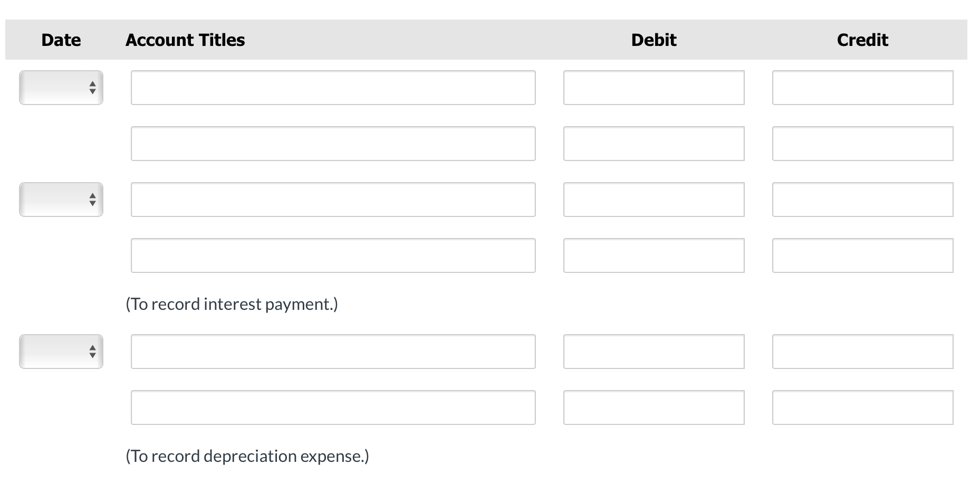980x483 pixels.
Task: Click the Debit field for the depreciation entry
Action: pos(654,352)
